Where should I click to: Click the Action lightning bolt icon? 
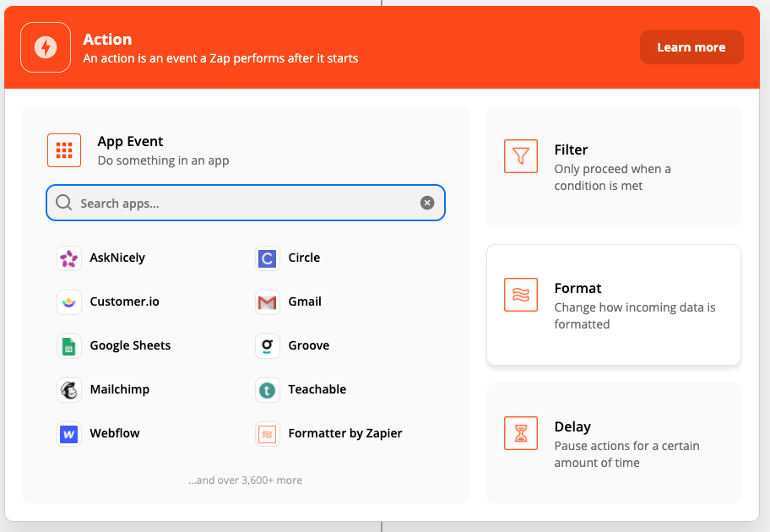(46, 47)
